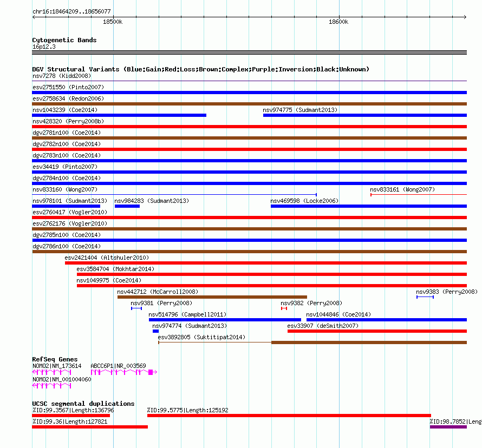The height and width of the screenshot is (448, 482).
Task: Open the esv3584704 (Mokhtar2014) label
Action: tap(115, 269)
